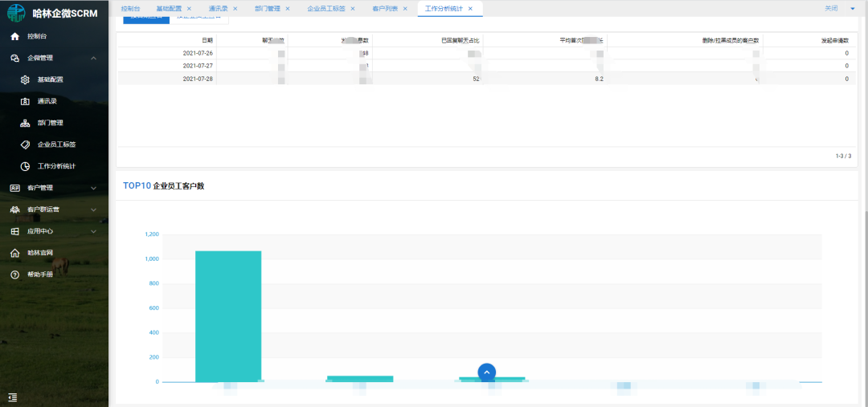Switch to the 客户列表 tab
This screenshot has width=868, height=407.
[386, 8]
